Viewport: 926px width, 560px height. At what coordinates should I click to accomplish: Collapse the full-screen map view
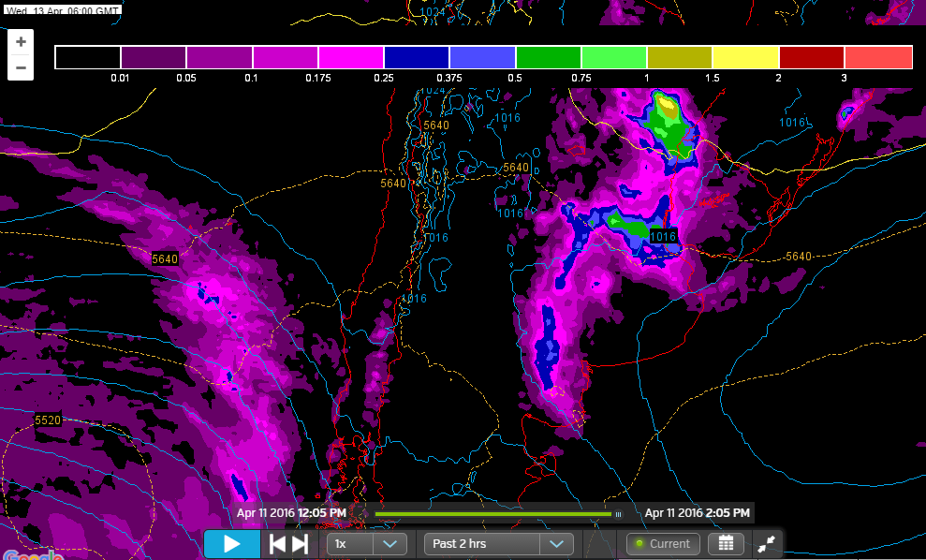[x=766, y=543]
